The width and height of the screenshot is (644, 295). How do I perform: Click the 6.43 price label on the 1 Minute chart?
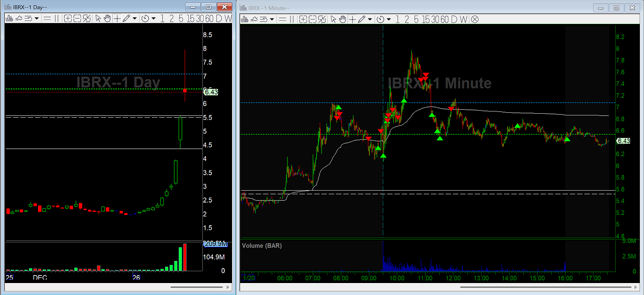[623, 141]
